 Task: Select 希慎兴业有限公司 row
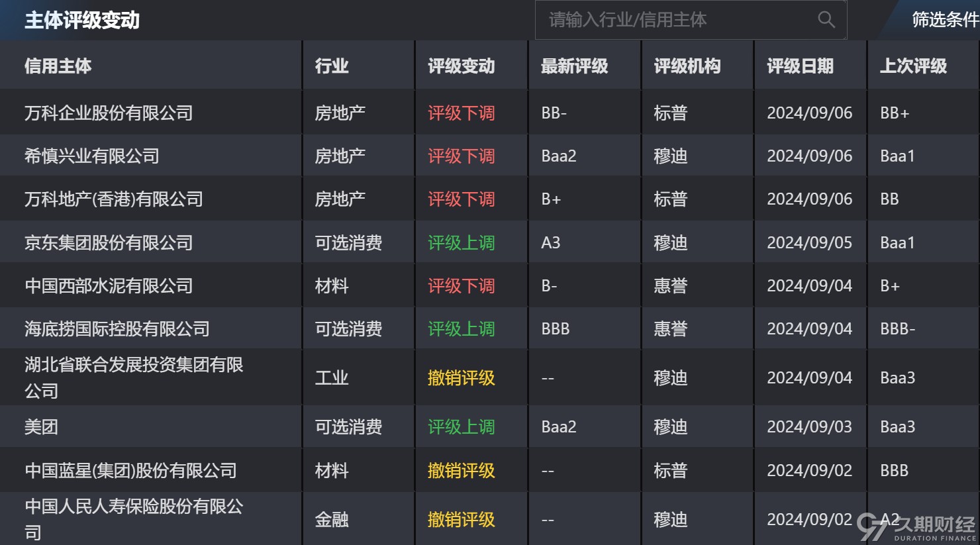[92, 156]
